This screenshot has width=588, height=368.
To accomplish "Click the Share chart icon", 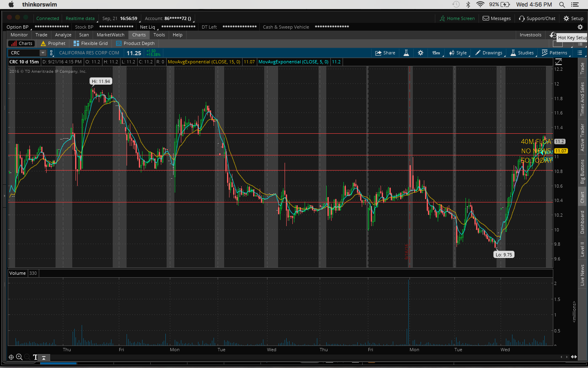I will 378,53.
